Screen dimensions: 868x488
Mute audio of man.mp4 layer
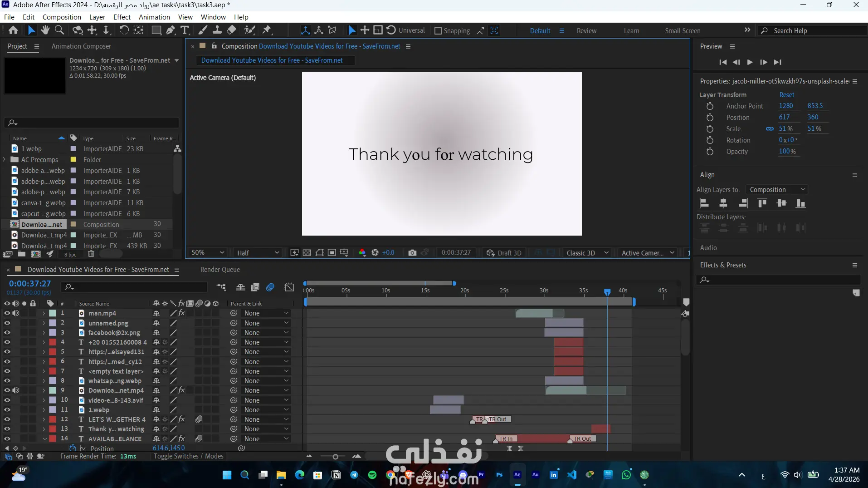tap(16, 313)
